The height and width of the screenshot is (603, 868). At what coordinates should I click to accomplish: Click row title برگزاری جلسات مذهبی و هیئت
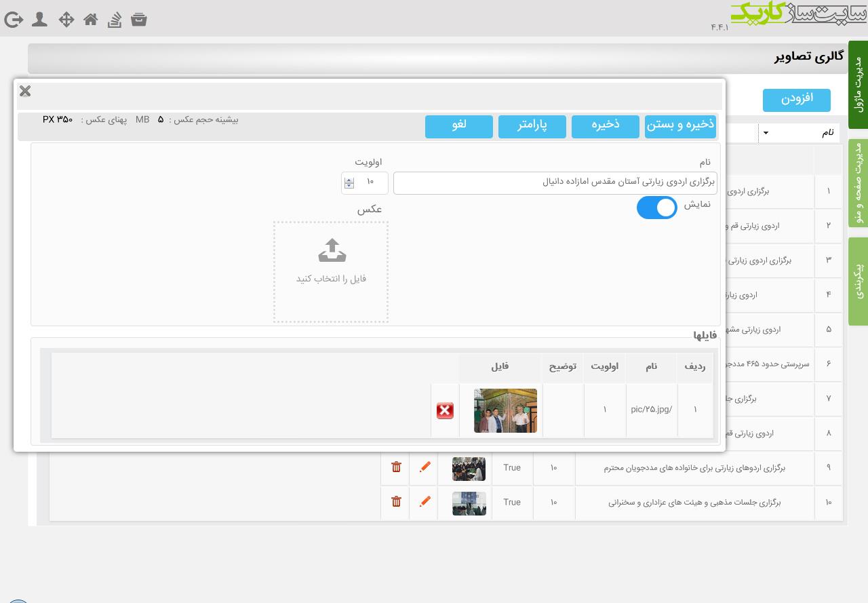[x=694, y=503]
